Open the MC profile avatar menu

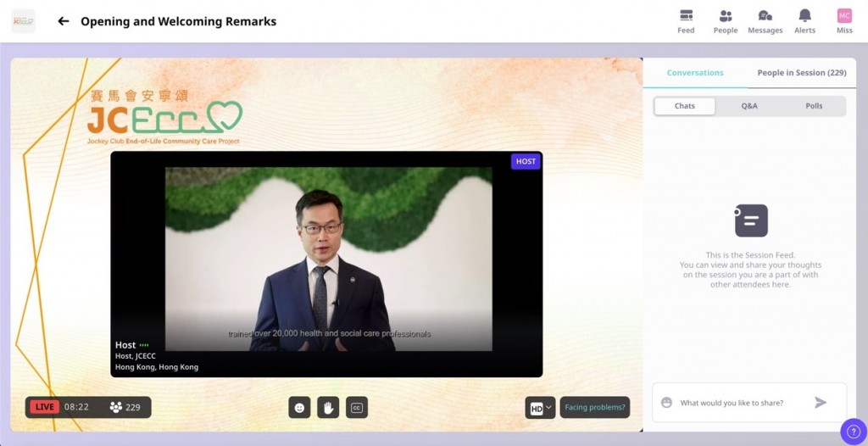(844, 16)
